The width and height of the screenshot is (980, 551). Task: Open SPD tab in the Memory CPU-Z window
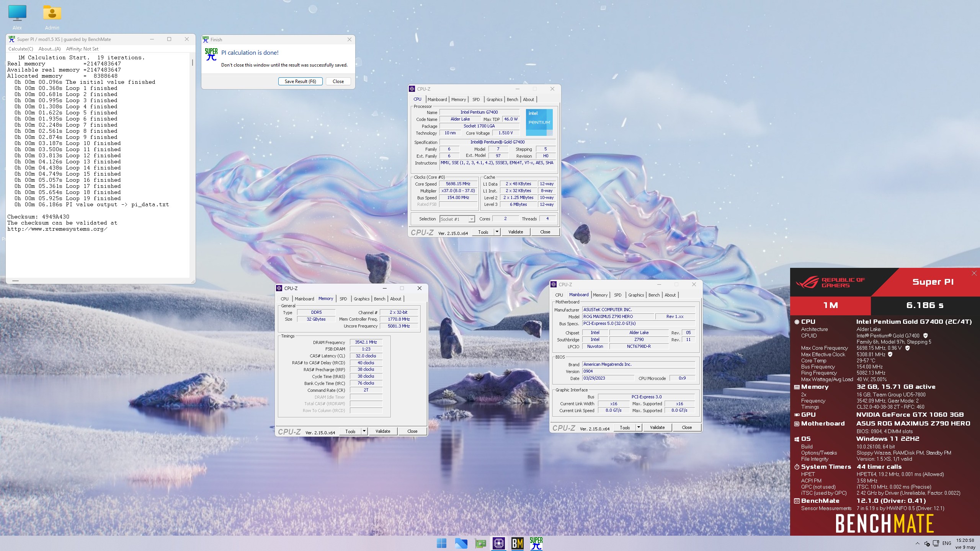coord(343,299)
